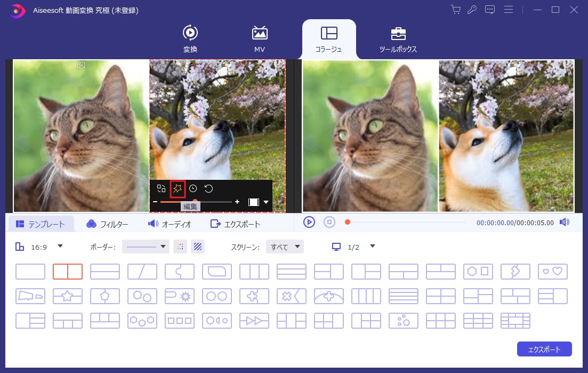
Task: Rotate the shiba inu photo using rotate icon
Action: pos(208,188)
